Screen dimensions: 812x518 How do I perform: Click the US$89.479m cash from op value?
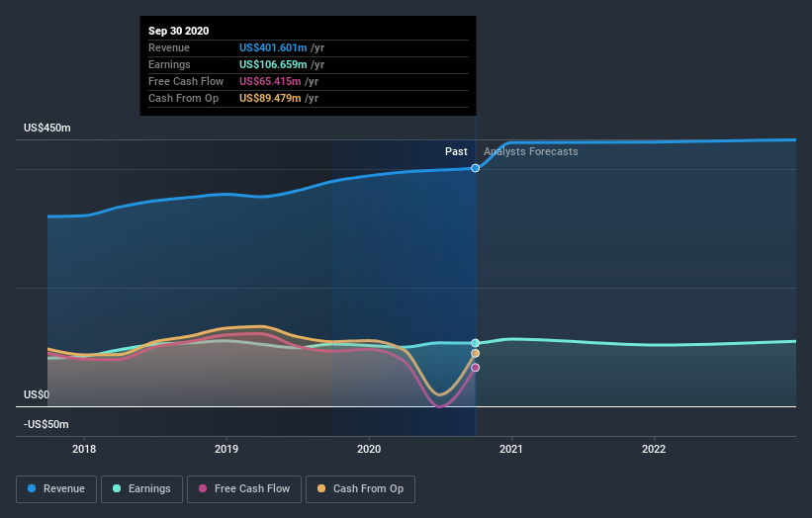click(270, 98)
